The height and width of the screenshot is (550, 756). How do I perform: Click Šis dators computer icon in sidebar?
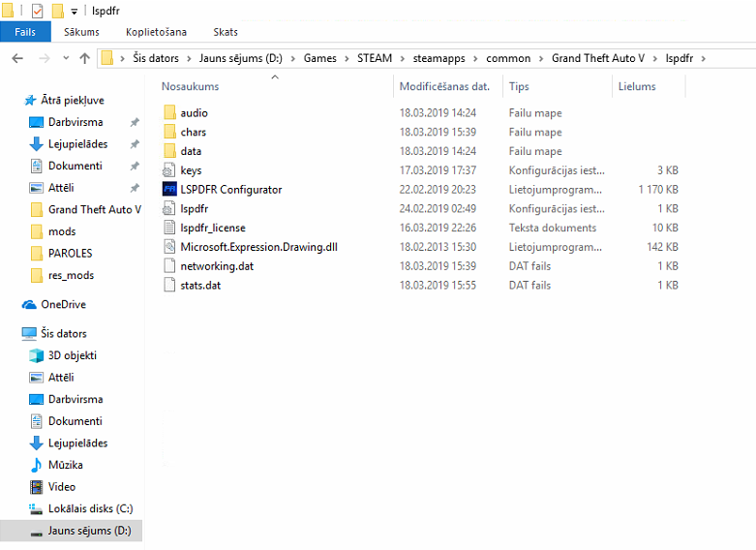click(29, 333)
